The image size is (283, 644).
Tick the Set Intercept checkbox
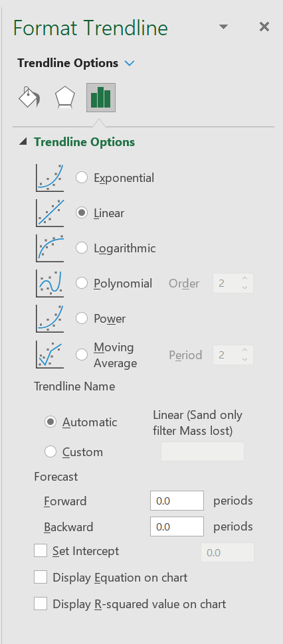pos(41,551)
